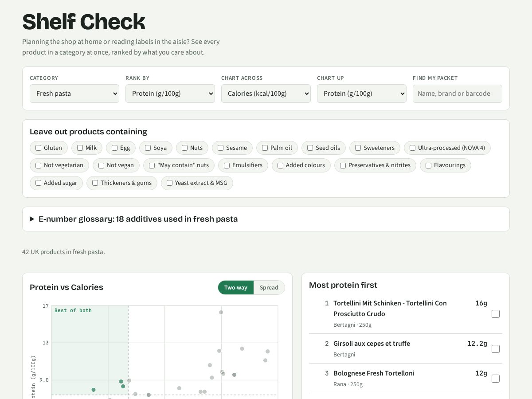Tick the Seed oils exclusion checkbox
This screenshot has height=399, width=532.
[310, 148]
